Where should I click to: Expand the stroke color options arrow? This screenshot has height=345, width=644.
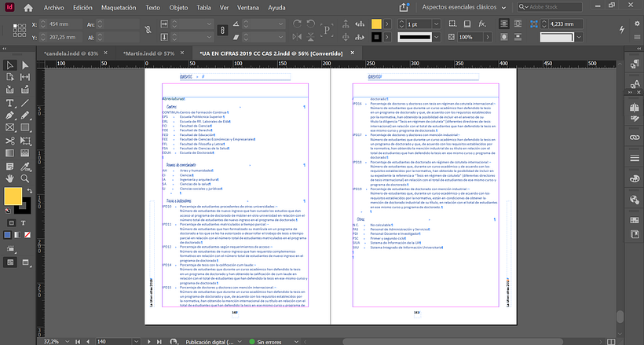pos(387,37)
